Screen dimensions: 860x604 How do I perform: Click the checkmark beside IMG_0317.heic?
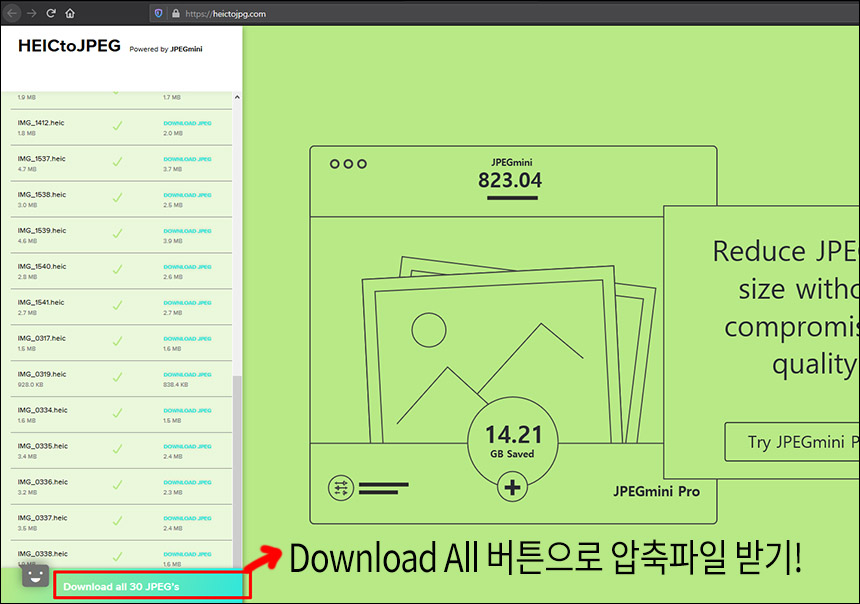coord(117,342)
